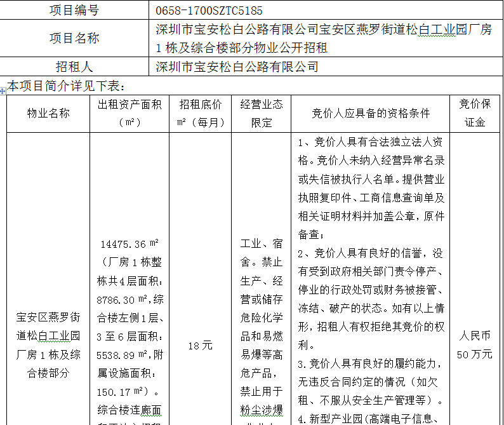Select the 竞价人应具备的资格条件 header
504x425 pixels.
tap(371, 113)
